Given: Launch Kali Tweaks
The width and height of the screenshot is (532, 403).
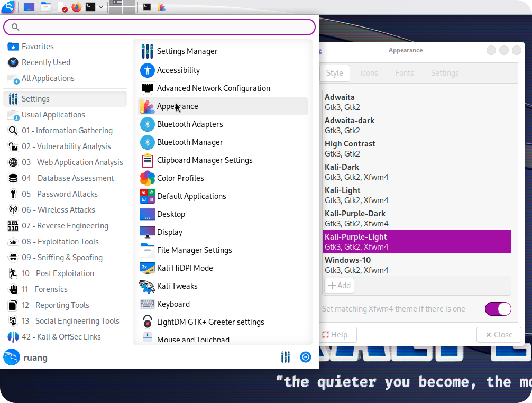Looking at the screenshot, I should click(x=223, y=286).
